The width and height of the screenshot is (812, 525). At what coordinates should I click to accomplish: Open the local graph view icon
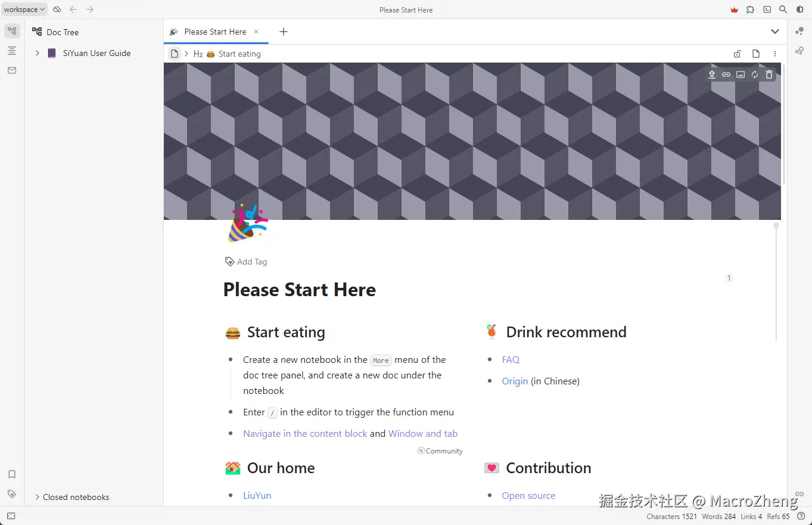pyautogui.click(x=799, y=51)
